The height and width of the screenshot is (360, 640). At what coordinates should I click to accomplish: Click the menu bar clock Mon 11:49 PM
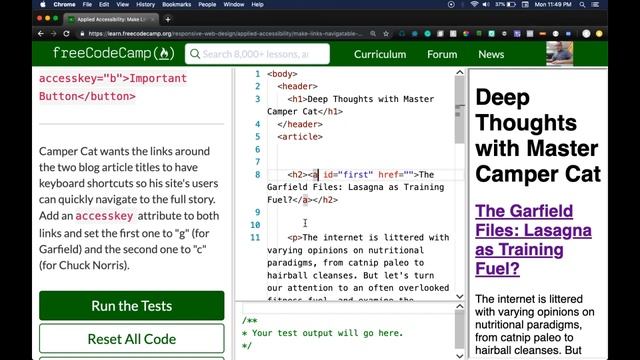pyautogui.click(x=553, y=4)
